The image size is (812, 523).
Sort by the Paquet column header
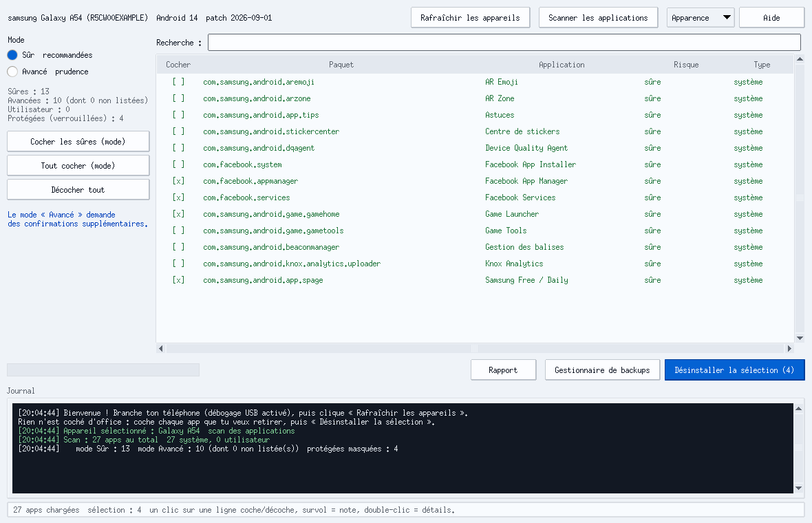click(341, 65)
